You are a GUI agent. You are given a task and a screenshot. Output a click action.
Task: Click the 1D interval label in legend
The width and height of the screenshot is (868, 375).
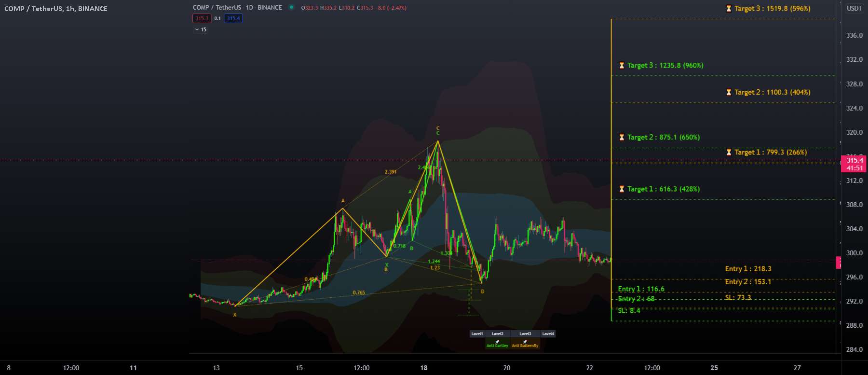249,7
